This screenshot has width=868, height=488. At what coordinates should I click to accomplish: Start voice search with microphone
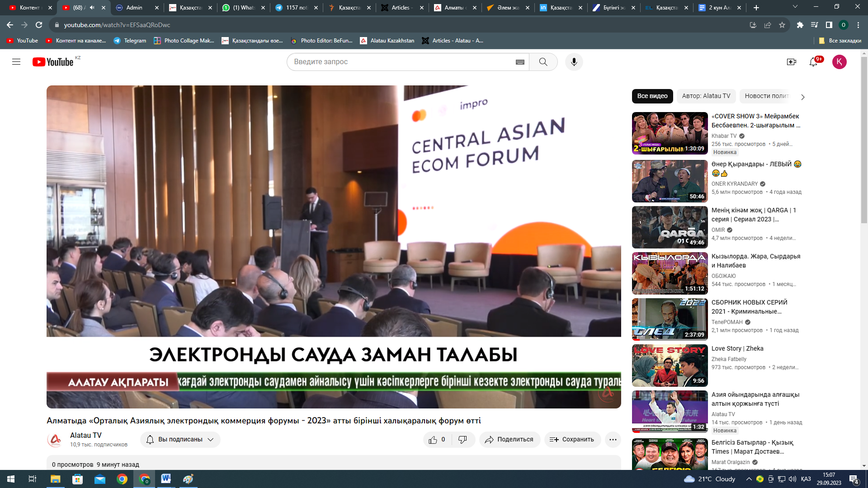click(x=574, y=62)
